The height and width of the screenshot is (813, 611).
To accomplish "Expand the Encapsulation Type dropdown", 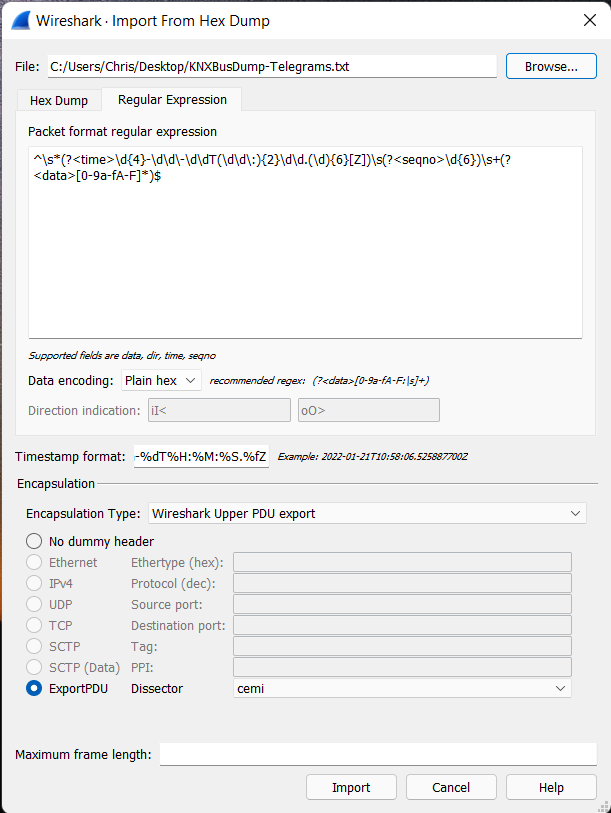I will click(367, 513).
